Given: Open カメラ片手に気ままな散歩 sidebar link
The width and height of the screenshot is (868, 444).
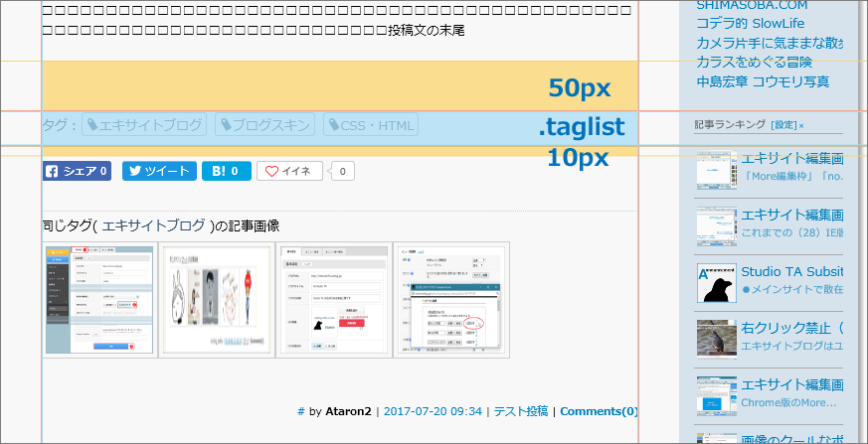Looking at the screenshot, I should (x=770, y=43).
